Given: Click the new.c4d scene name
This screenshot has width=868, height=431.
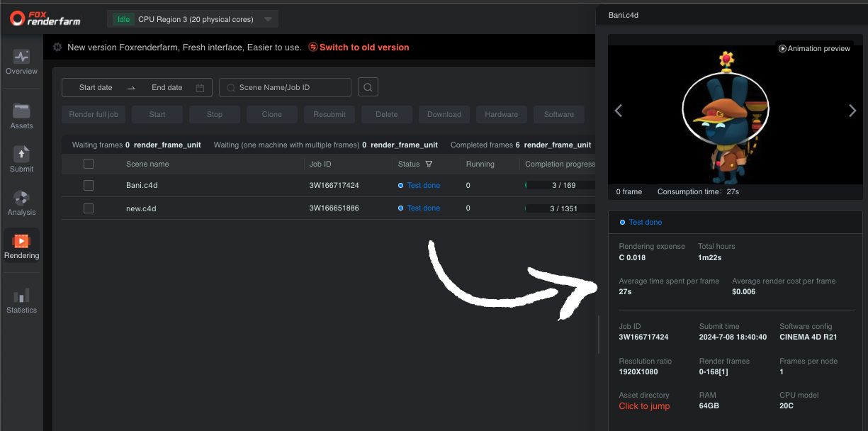Looking at the screenshot, I should [x=141, y=208].
